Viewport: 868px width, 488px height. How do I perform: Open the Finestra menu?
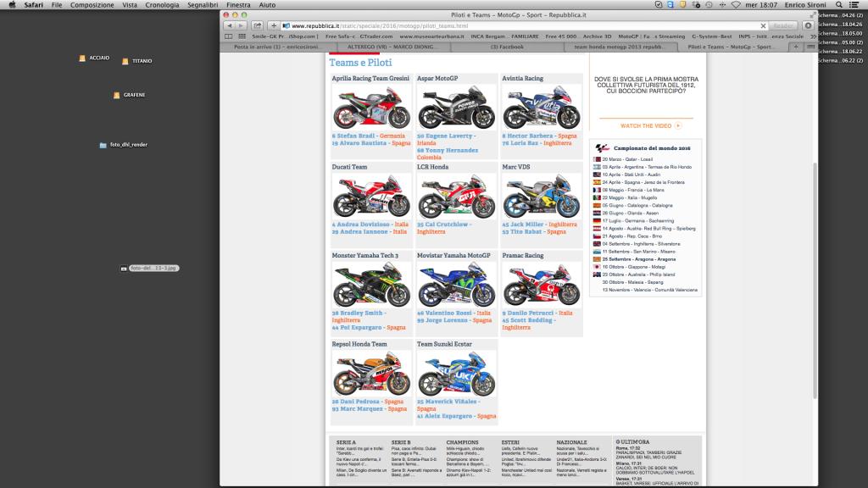[x=238, y=4]
